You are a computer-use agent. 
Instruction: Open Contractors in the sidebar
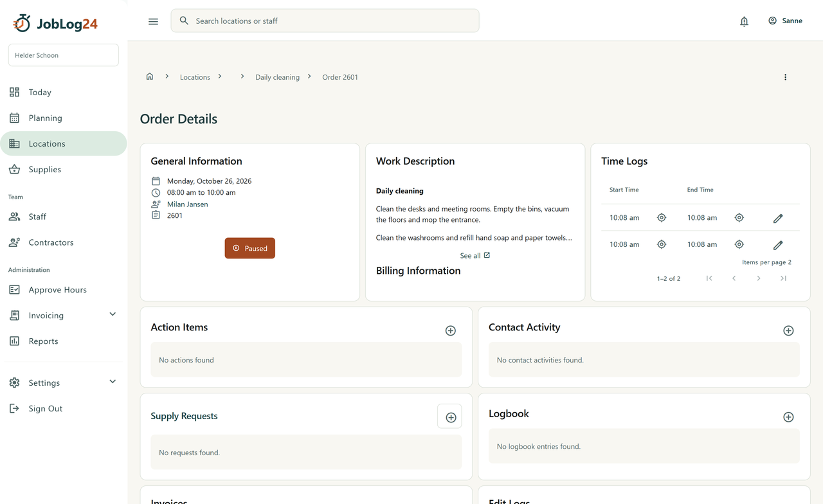(x=64, y=242)
